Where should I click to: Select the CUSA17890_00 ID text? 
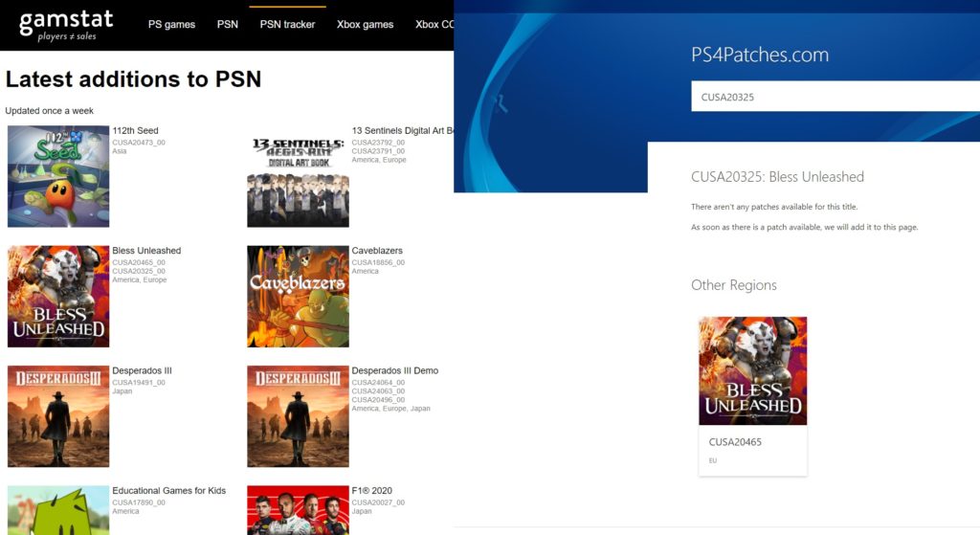pos(139,502)
